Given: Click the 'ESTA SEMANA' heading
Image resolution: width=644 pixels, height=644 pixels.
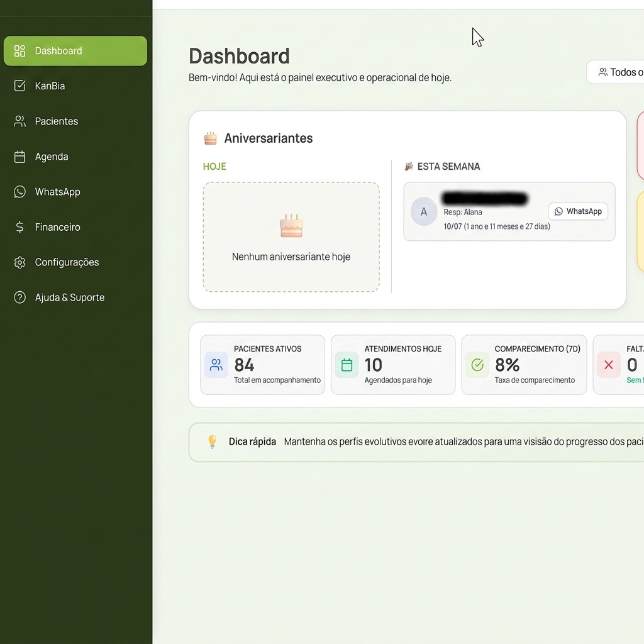Looking at the screenshot, I should coord(448,166).
